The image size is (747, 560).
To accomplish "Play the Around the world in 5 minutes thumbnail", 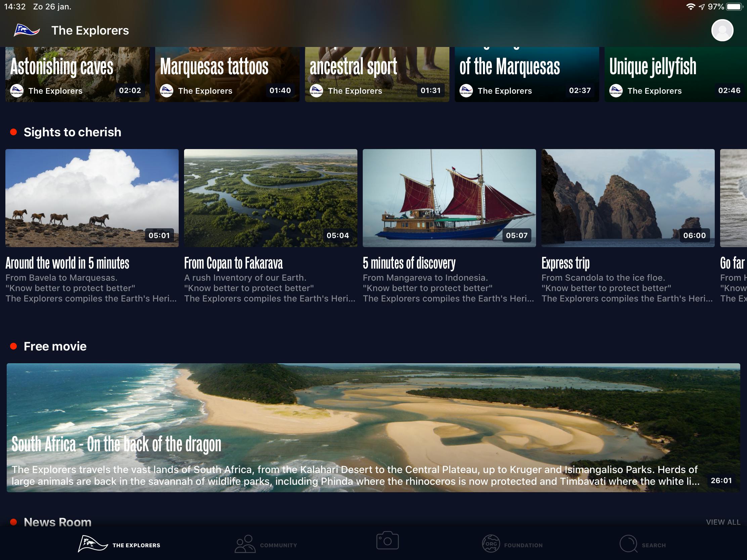I will pyautogui.click(x=92, y=198).
